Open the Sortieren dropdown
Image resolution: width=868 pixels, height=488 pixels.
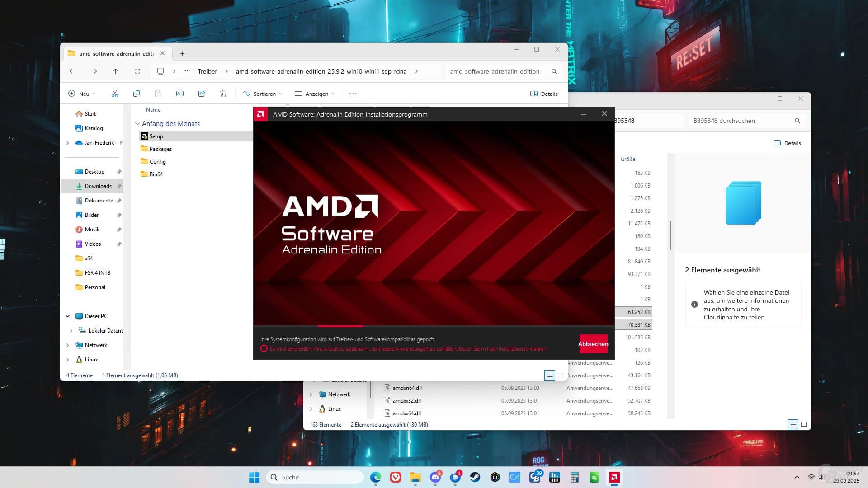click(x=262, y=94)
